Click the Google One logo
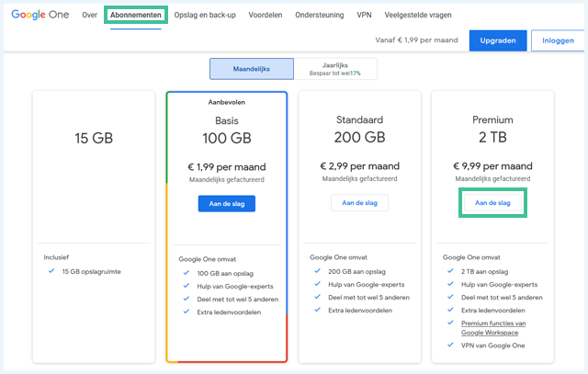 coord(40,15)
